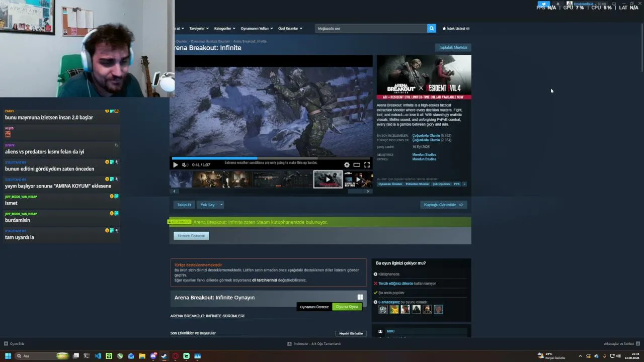Click the green Oyunu Oyna button

347,307
